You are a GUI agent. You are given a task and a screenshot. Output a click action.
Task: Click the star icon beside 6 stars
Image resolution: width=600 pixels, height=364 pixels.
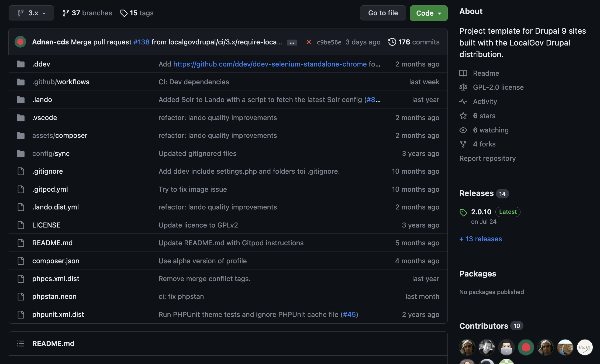tap(463, 116)
